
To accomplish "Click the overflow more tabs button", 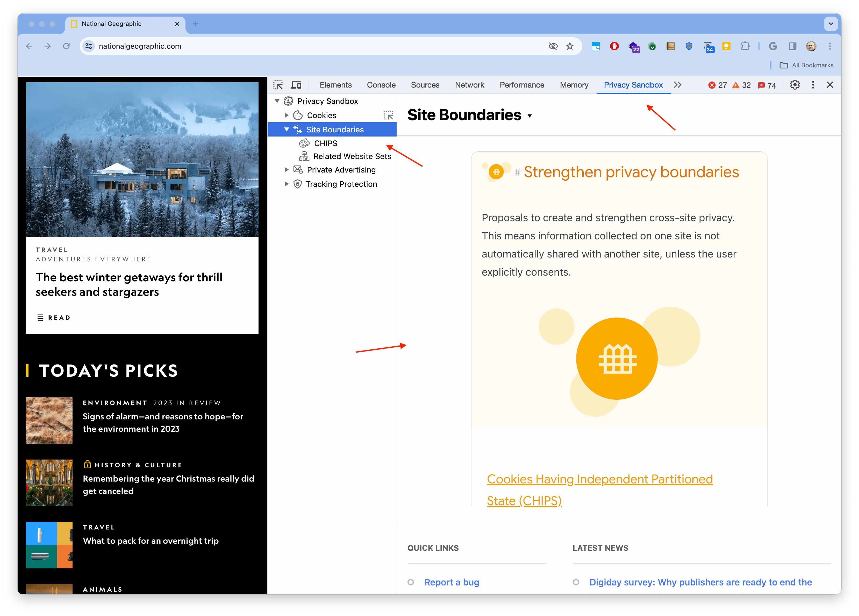I will [678, 85].
